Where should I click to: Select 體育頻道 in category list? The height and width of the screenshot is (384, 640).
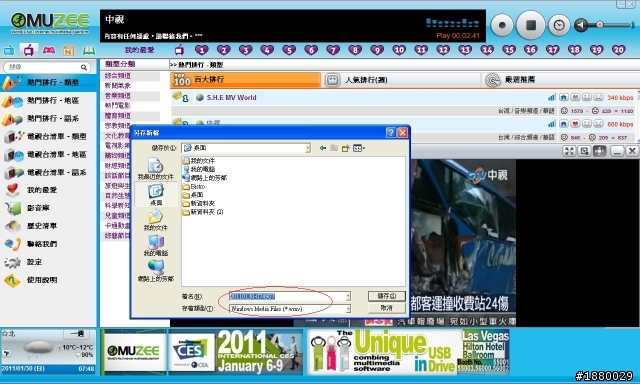(x=118, y=116)
